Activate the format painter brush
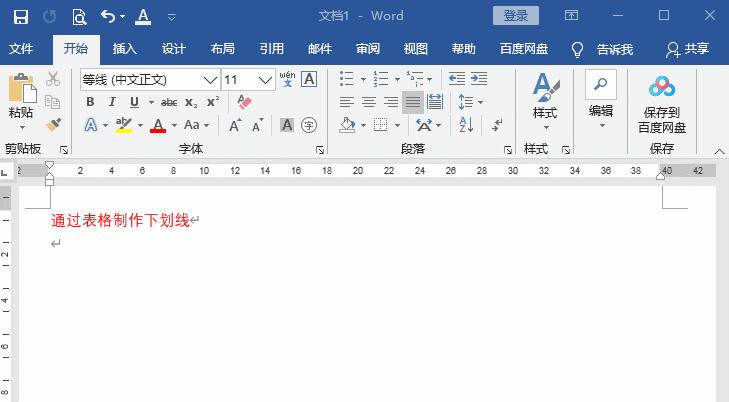Screen dimensions: 729x402 click(53, 125)
